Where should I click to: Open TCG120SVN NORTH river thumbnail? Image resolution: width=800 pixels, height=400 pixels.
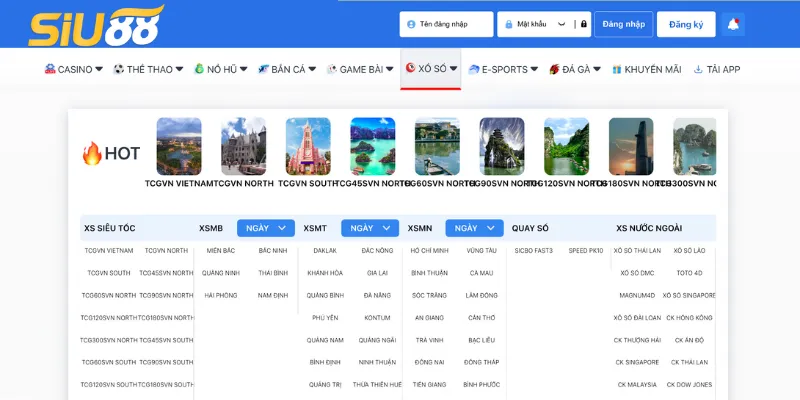(x=566, y=146)
